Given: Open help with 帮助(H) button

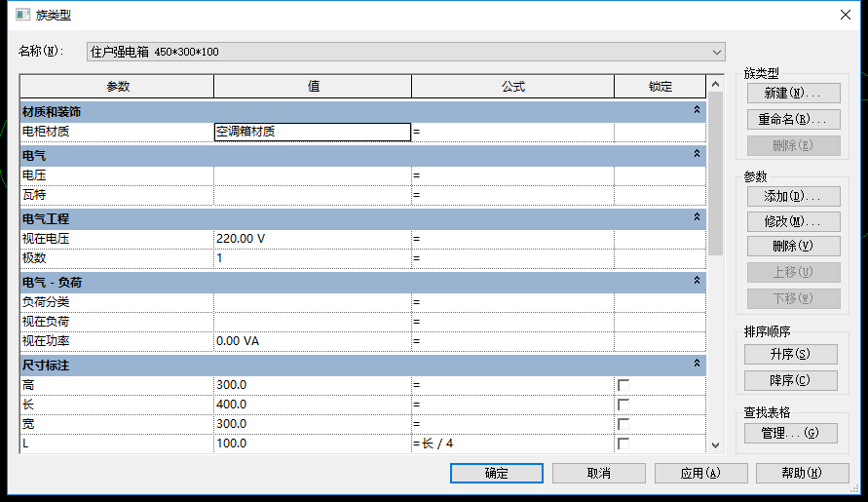Looking at the screenshot, I should tap(802, 473).
